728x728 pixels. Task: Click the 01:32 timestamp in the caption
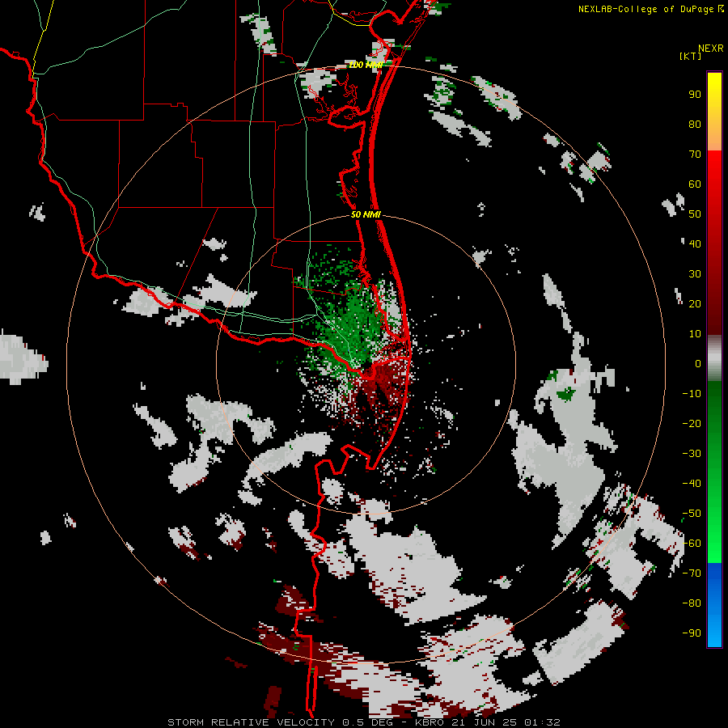(x=542, y=722)
